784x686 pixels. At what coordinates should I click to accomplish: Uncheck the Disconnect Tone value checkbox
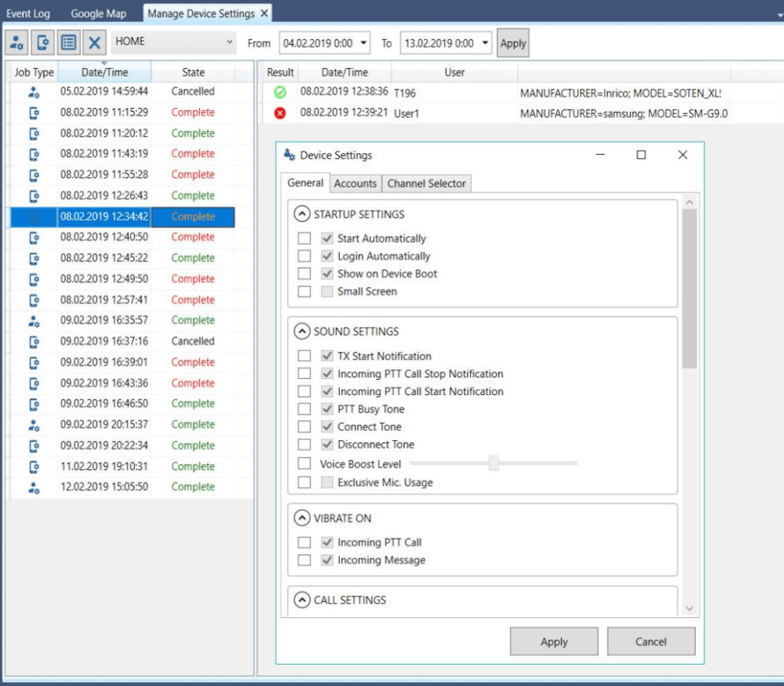[x=327, y=444]
